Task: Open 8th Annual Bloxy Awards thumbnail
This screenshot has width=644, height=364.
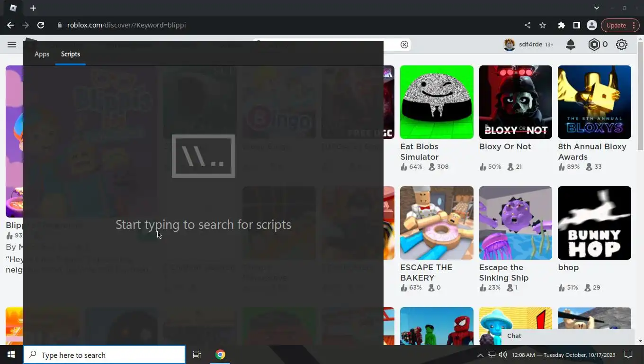Action: click(594, 102)
